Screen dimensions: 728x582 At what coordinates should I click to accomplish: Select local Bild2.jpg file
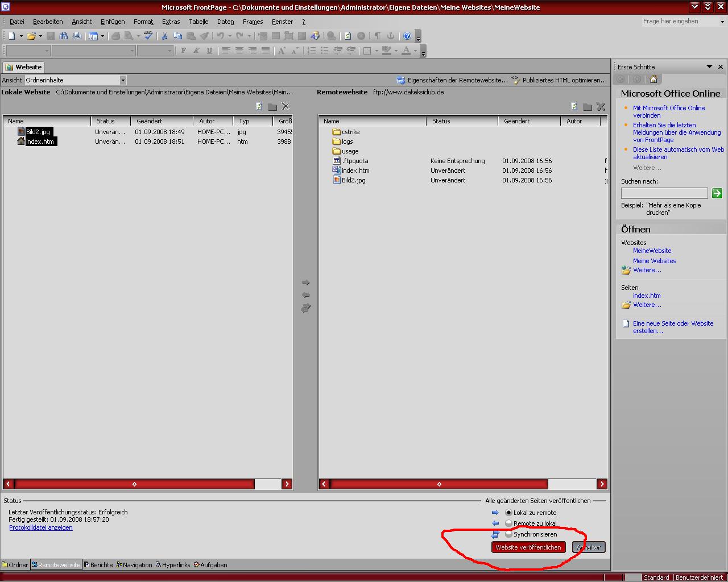click(x=34, y=132)
